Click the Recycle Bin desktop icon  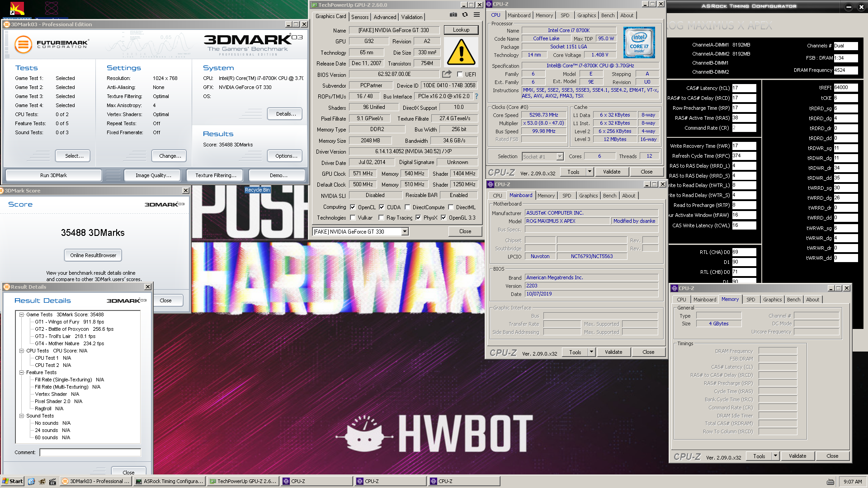(x=257, y=190)
